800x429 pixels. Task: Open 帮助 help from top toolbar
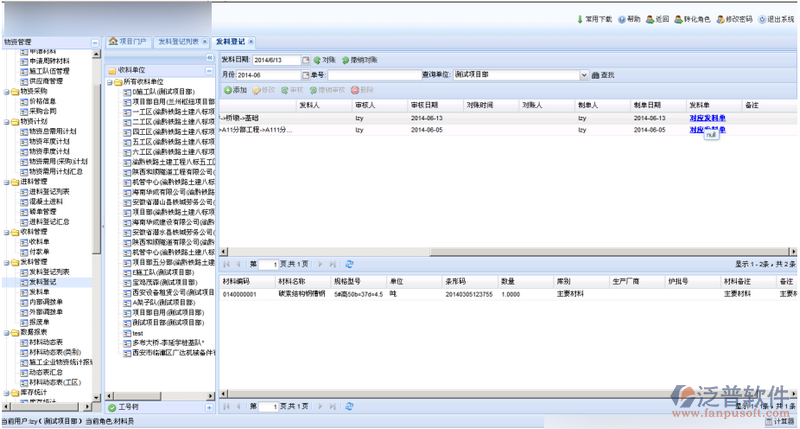point(623,20)
